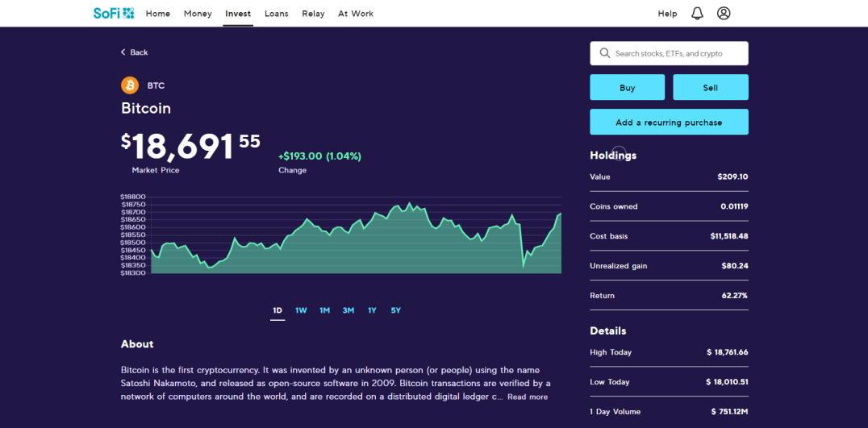Add a recurring purchase
The width and height of the screenshot is (868, 428).
click(x=669, y=122)
